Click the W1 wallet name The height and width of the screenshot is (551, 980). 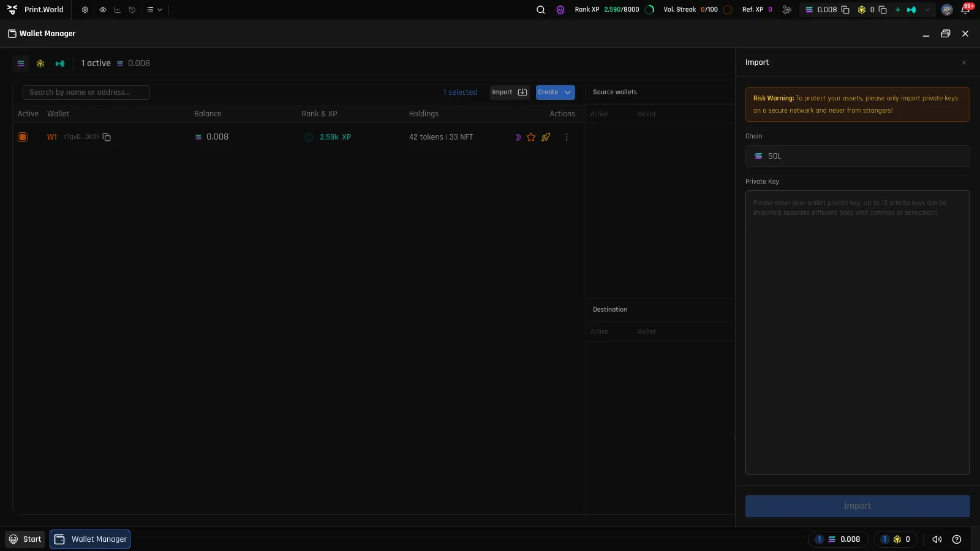point(52,137)
